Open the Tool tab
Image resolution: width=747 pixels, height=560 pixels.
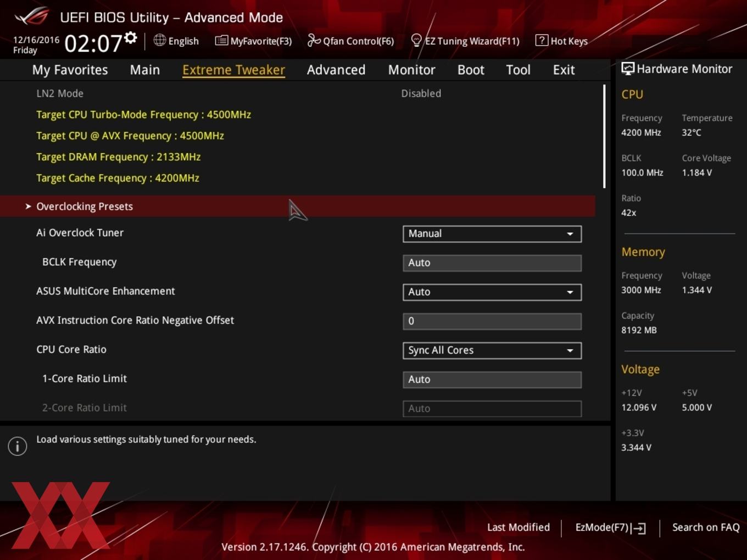(x=518, y=70)
